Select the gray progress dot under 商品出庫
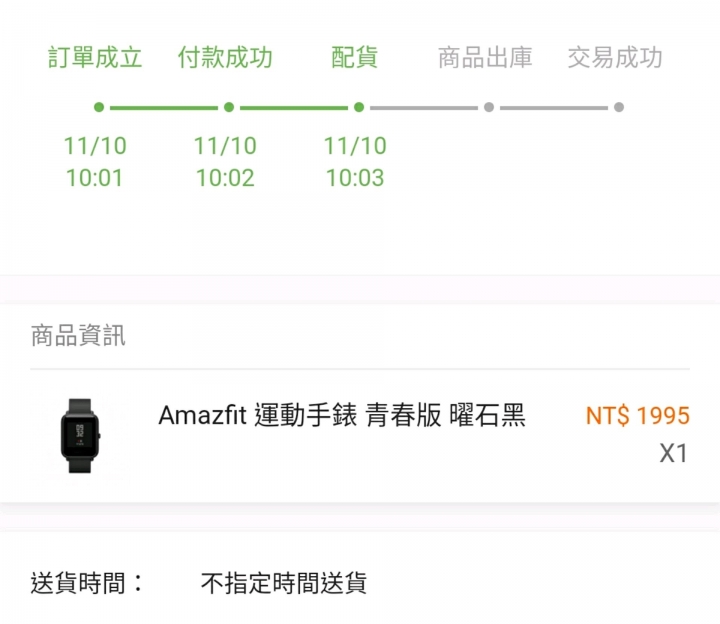 [x=489, y=107]
